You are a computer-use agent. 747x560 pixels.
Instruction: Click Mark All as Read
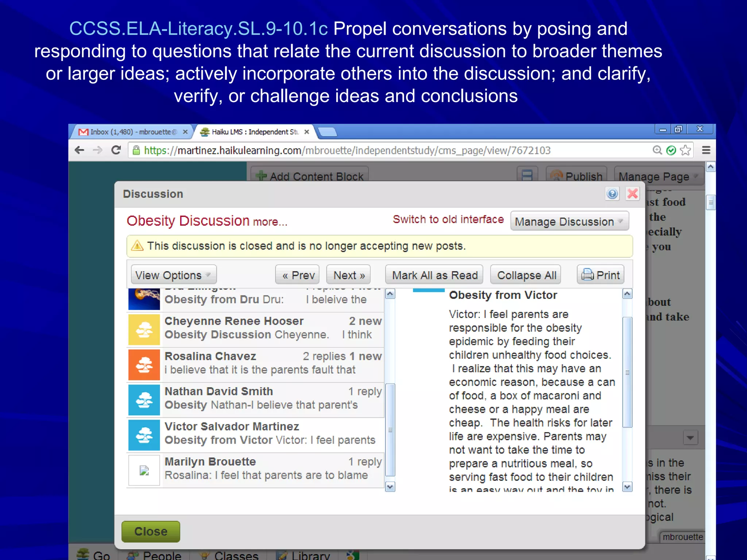(x=434, y=275)
